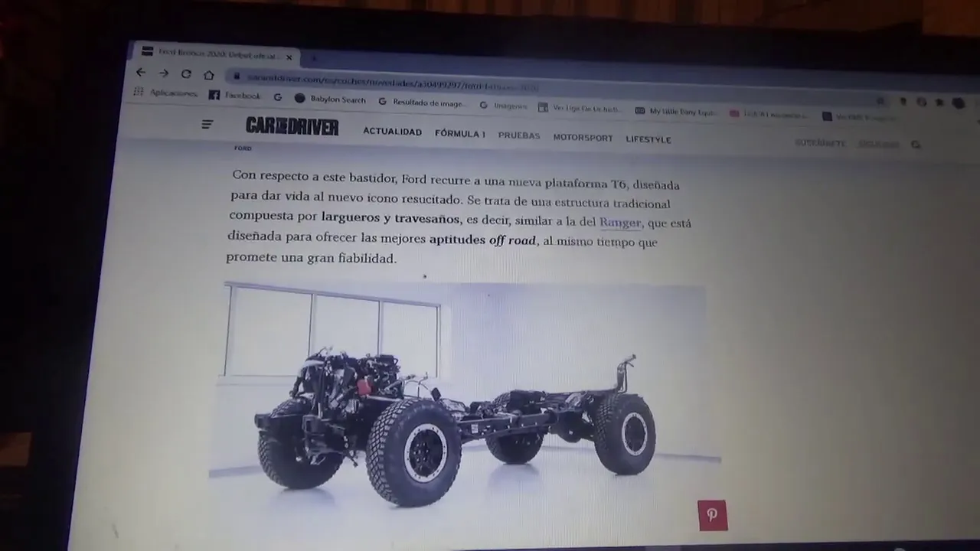Follow the Ranger link in the article
980x551 pixels.
pyautogui.click(x=619, y=223)
